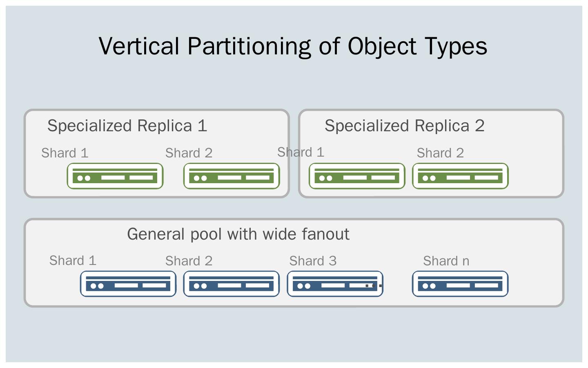Click the green Shard 2 server in Specialized Replica 1
This screenshot has height=368, width=588.
click(232, 176)
